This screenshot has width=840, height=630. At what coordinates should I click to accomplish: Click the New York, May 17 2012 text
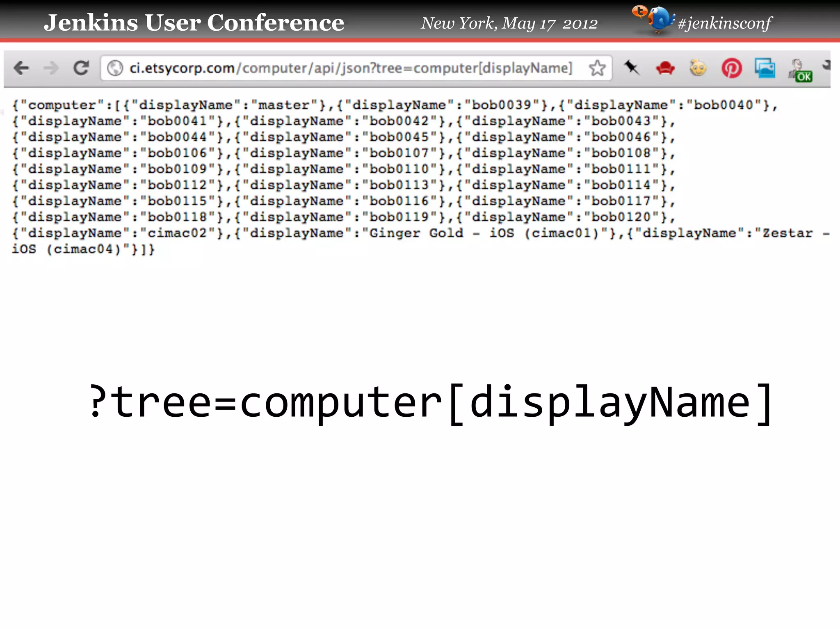pyautogui.click(x=509, y=23)
